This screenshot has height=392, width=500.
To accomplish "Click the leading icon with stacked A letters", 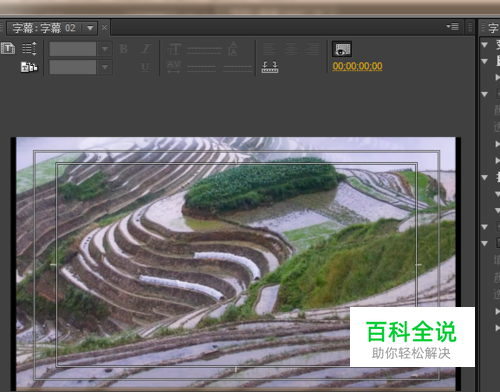I will pyautogui.click(x=232, y=49).
